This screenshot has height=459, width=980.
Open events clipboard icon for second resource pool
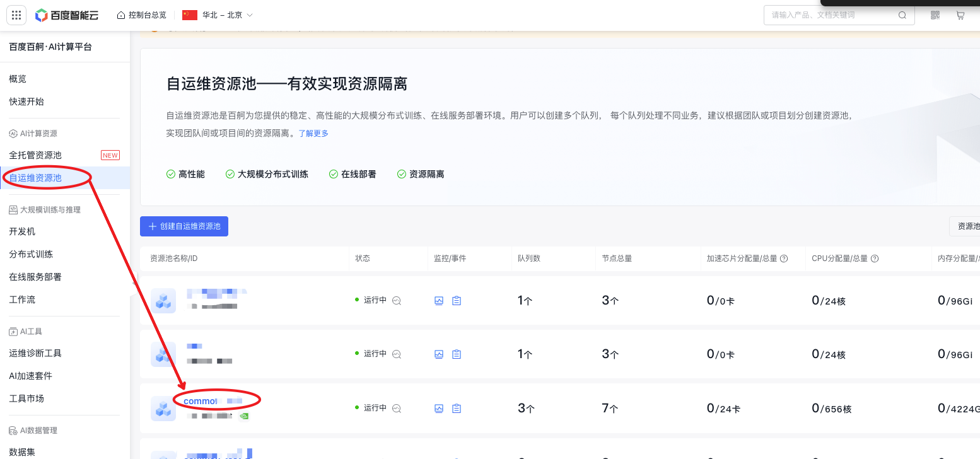457,354
